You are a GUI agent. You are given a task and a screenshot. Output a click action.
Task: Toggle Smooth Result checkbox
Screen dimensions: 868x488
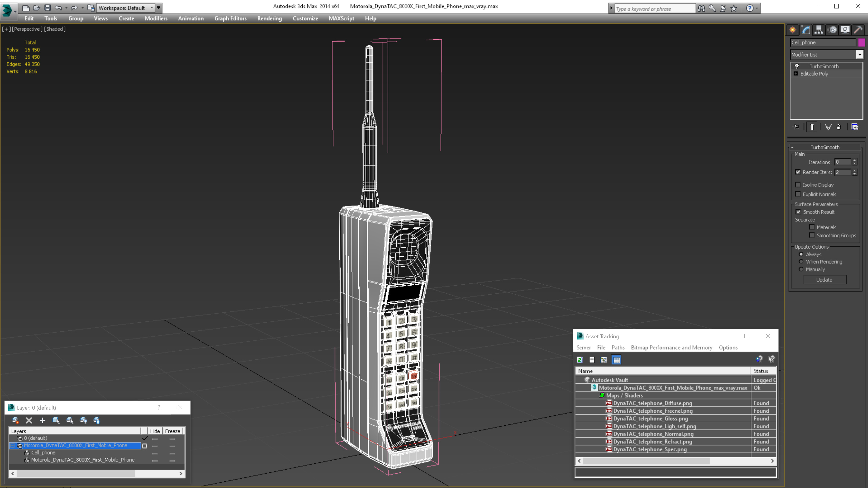[798, 212]
